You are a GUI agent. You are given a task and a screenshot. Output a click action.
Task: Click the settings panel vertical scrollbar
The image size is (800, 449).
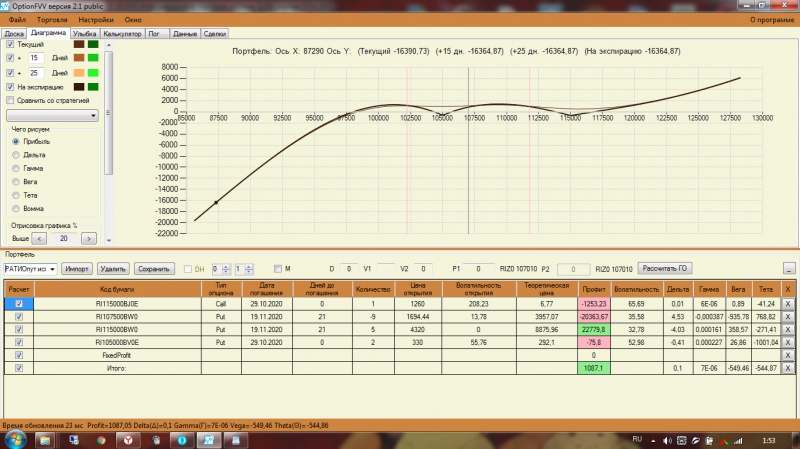[x=108, y=113]
